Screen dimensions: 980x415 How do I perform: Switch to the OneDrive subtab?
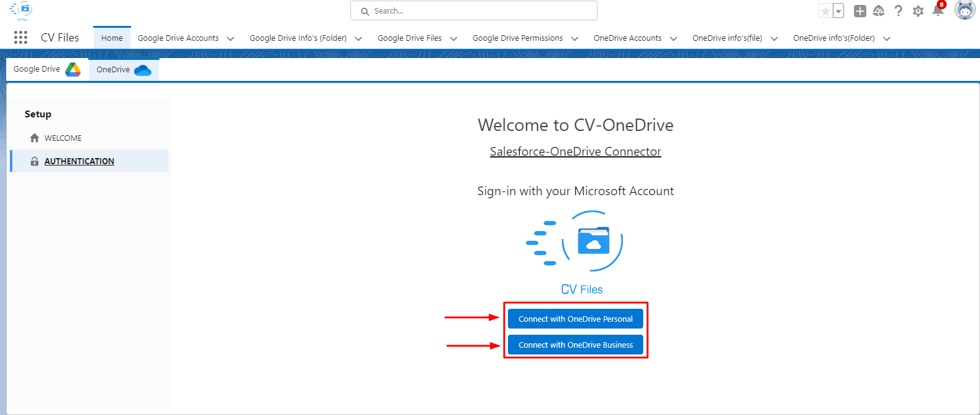pos(124,69)
